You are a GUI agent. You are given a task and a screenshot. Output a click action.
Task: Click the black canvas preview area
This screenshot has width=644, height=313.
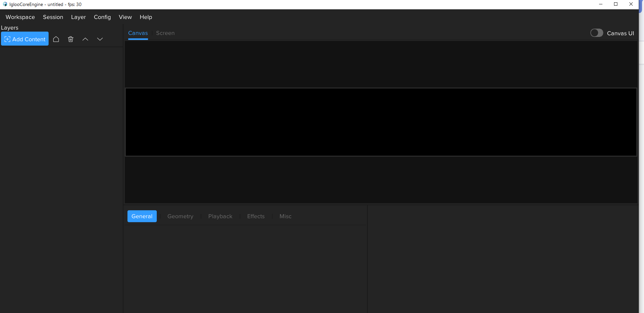point(381,122)
